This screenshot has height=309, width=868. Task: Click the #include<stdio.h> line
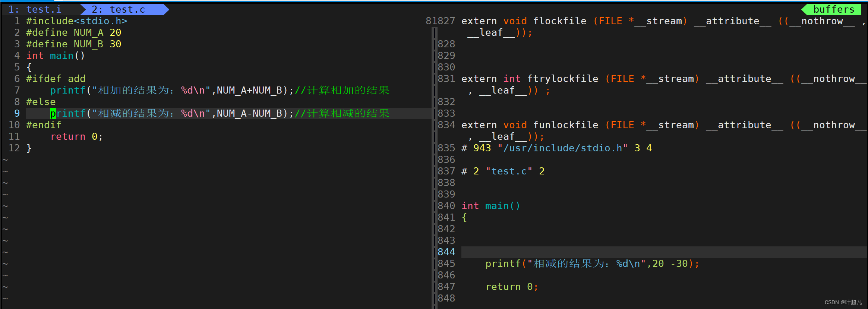tap(77, 21)
